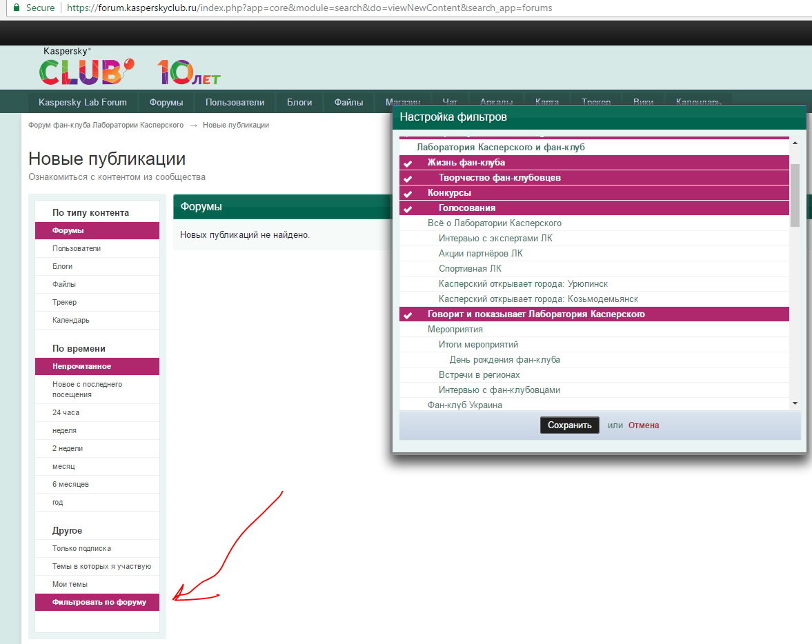Click the Kaspersky Club logo
812x644 pixels.
pos(86,66)
